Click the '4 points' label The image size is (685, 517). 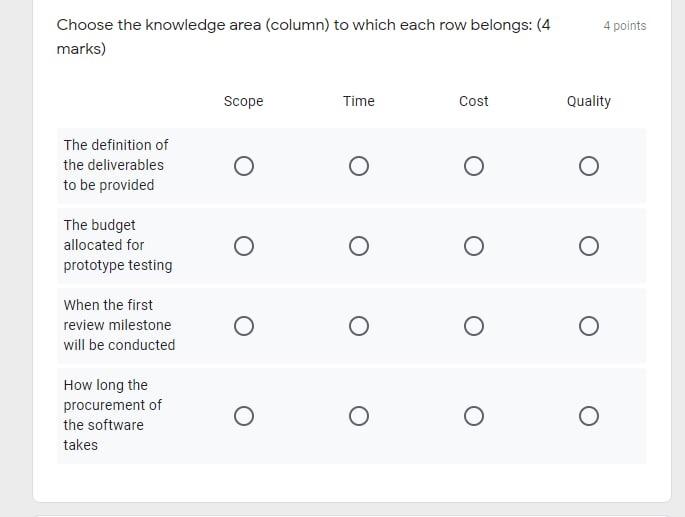(625, 26)
